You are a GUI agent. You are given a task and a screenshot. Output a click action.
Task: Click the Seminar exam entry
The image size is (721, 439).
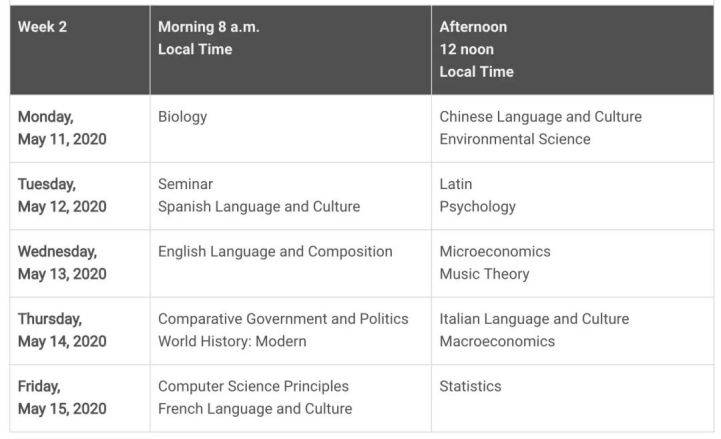[x=185, y=184]
